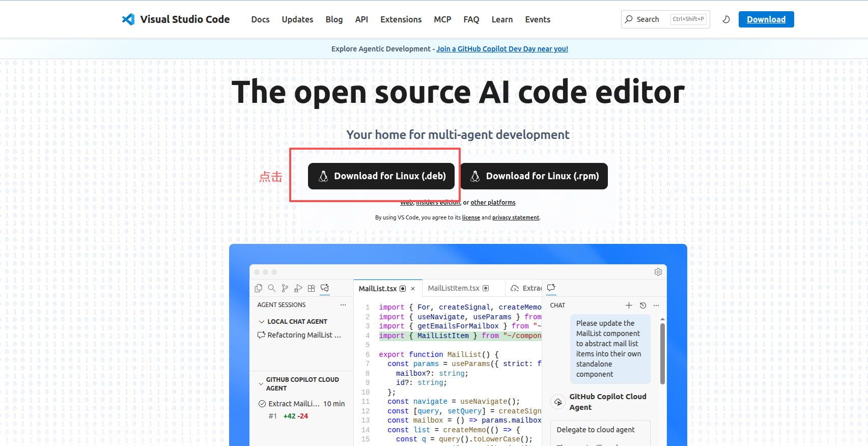Open the Join a GitHub Copilot Dev Day link
Image resolution: width=868 pixels, height=446 pixels.
[x=502, y=49]
